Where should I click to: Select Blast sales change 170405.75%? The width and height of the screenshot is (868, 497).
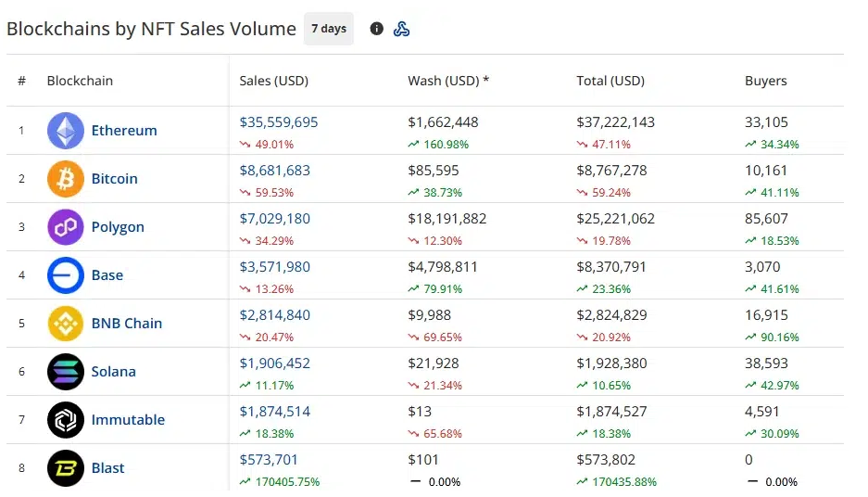tap(287, 482)
